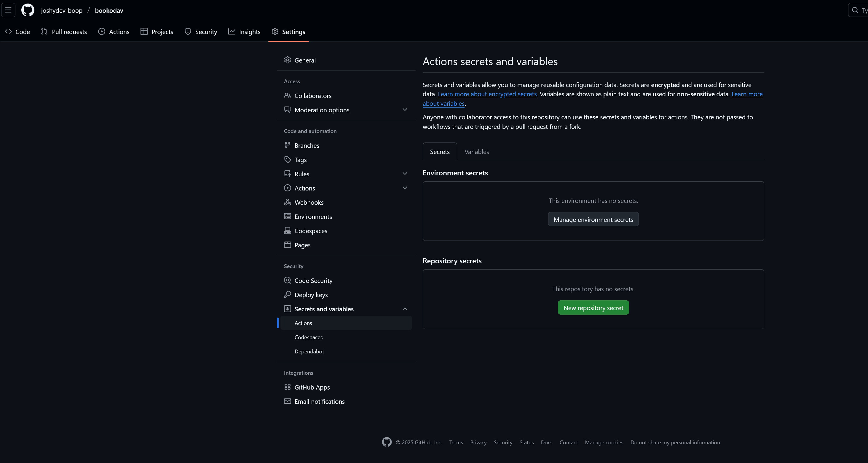Click the Collaborators people icon
The height and width of the screenshot is (463, 868).
[x=287, y=95]
